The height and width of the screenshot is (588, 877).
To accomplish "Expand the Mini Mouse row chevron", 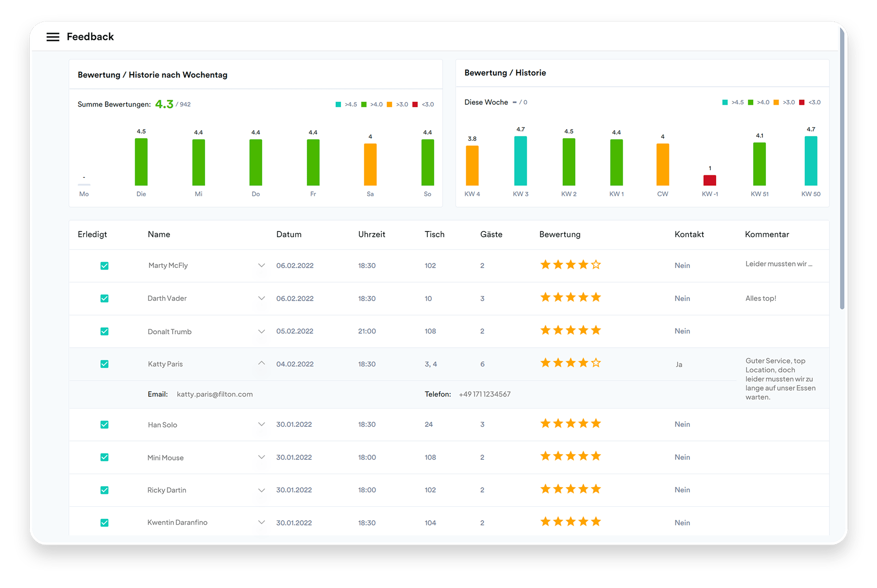I will click(x=262, y=457).
